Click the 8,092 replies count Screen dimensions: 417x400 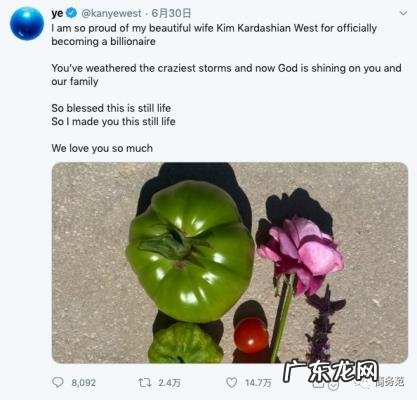pyautogui.click(x=84, y=382)
